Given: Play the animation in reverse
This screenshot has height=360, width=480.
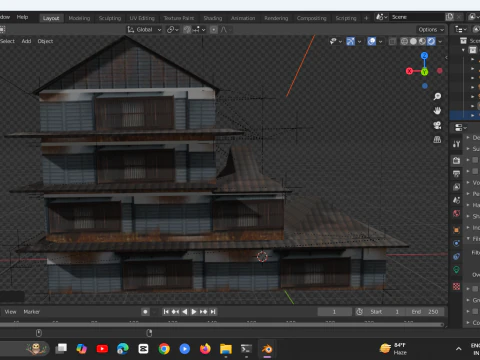Looking at the screenshot, I should (x=184, y=312).
